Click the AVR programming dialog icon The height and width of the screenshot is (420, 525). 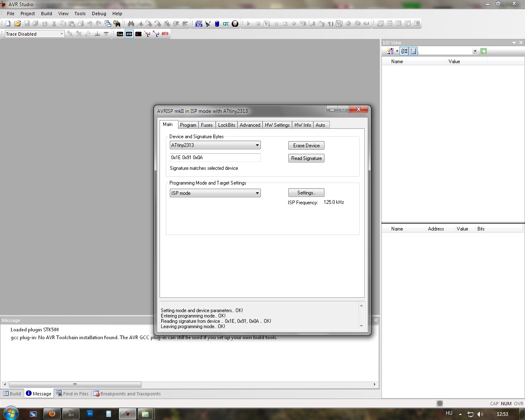(x=129, y=34)
